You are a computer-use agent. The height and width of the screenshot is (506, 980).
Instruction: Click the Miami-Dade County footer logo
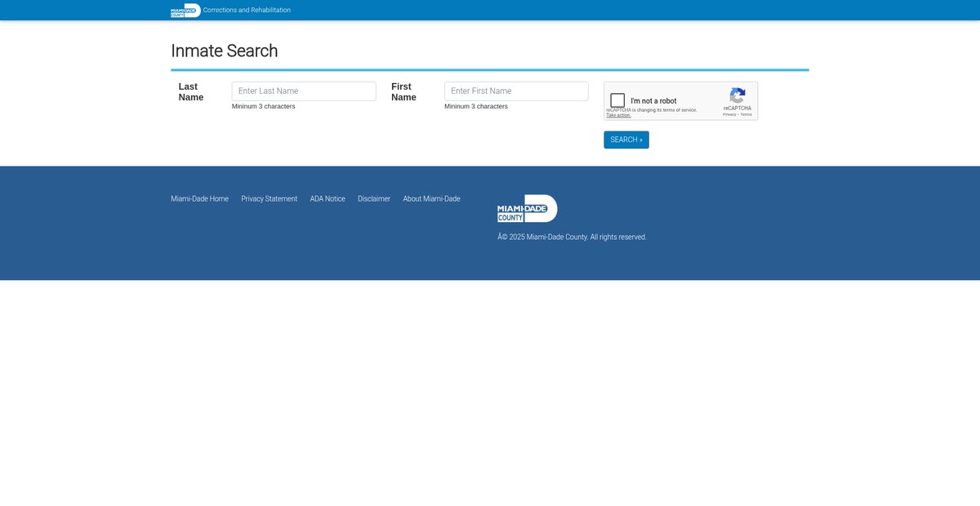tap(527, 209)
